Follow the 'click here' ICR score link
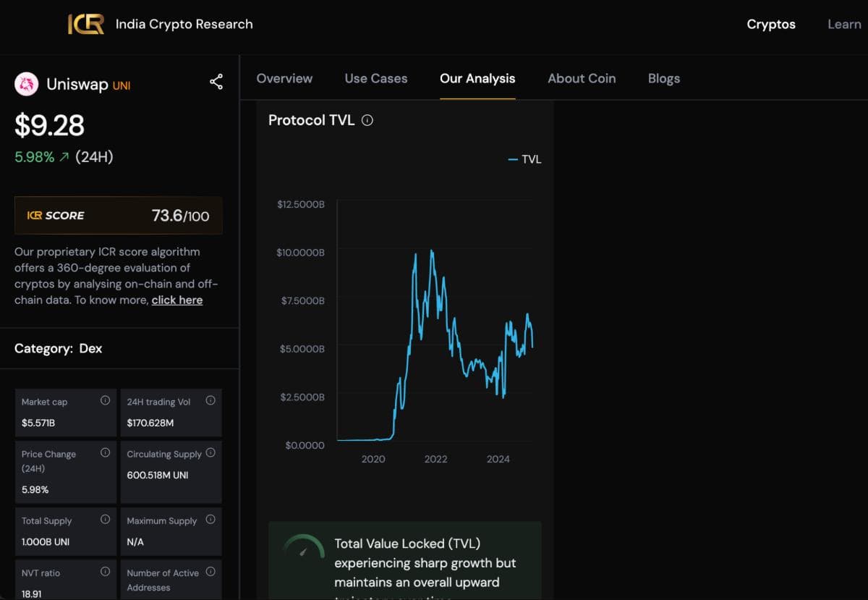Image resolution: width=868 pixels, height=600 pixels. click(176, 300)
